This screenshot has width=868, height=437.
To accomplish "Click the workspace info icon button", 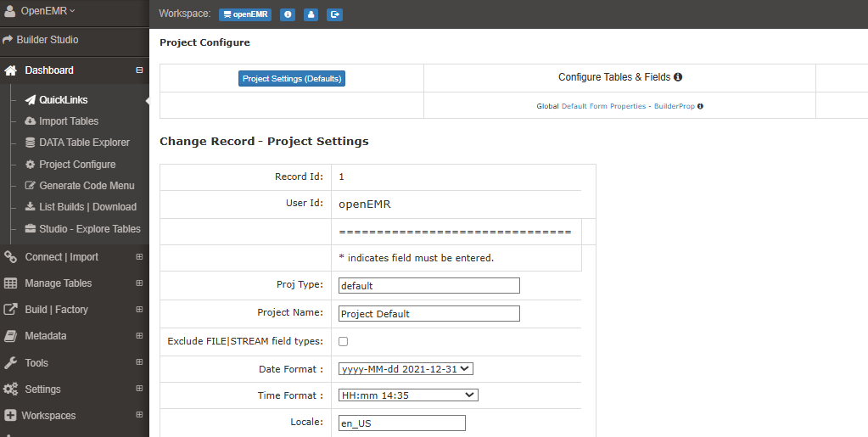I will tap(288, 15).
